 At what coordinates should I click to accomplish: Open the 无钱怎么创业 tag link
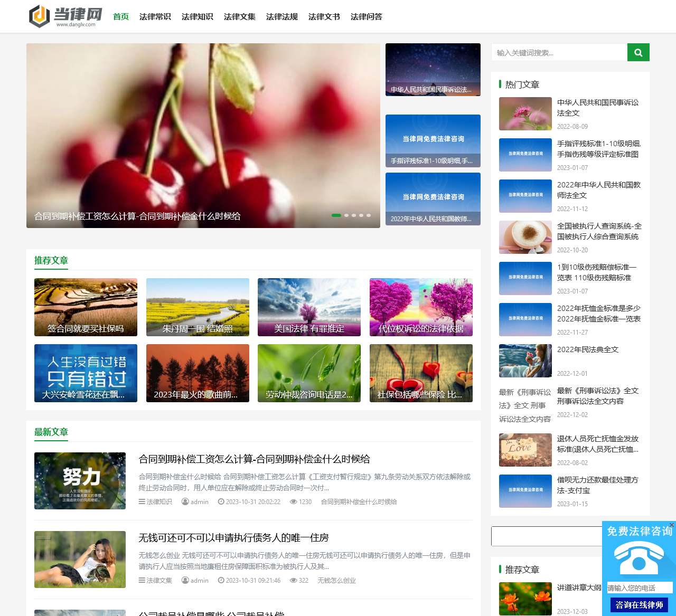[337, 581]
